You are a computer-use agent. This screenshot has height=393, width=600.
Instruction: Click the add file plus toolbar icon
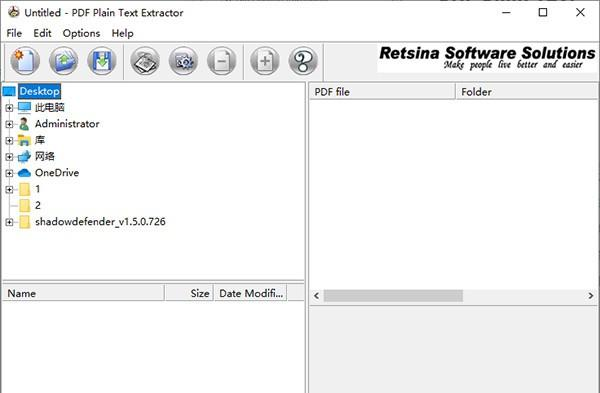tap(265, 61)
